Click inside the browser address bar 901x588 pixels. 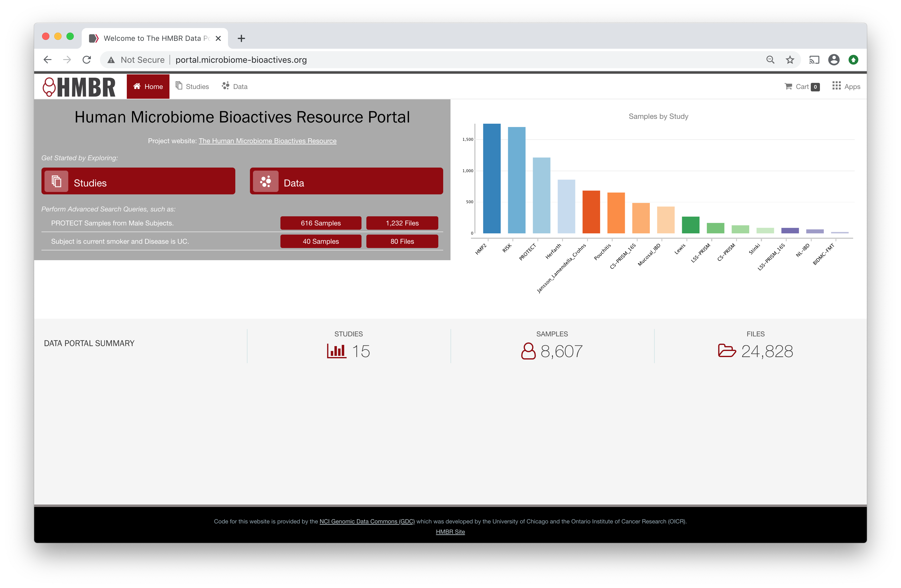tap(265, 59)
